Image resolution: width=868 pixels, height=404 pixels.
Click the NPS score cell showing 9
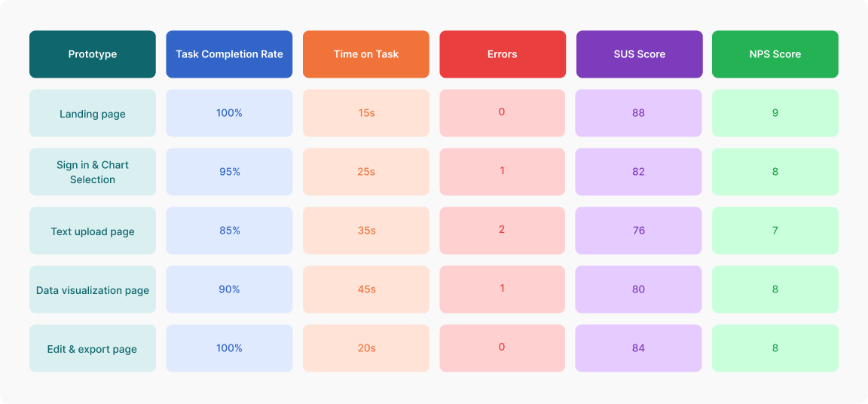click(x=775, y=113)
